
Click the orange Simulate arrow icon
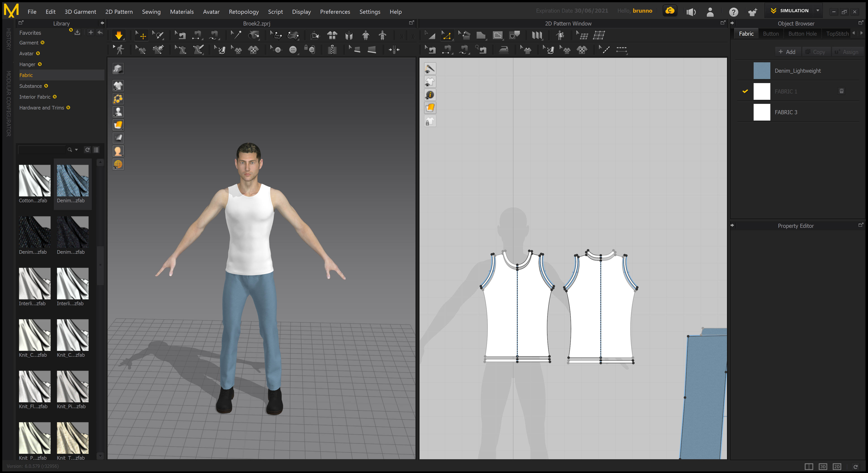pos(119,35)
